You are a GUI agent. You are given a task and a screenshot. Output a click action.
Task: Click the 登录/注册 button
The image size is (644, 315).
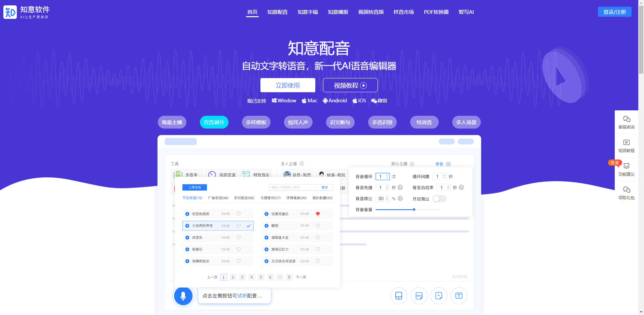click(x=614, y=12)
